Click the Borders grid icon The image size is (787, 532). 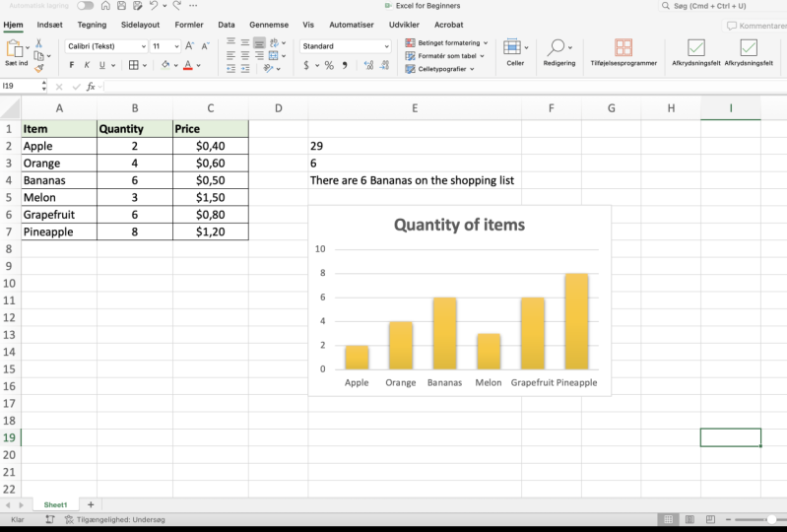pos(134,65)
